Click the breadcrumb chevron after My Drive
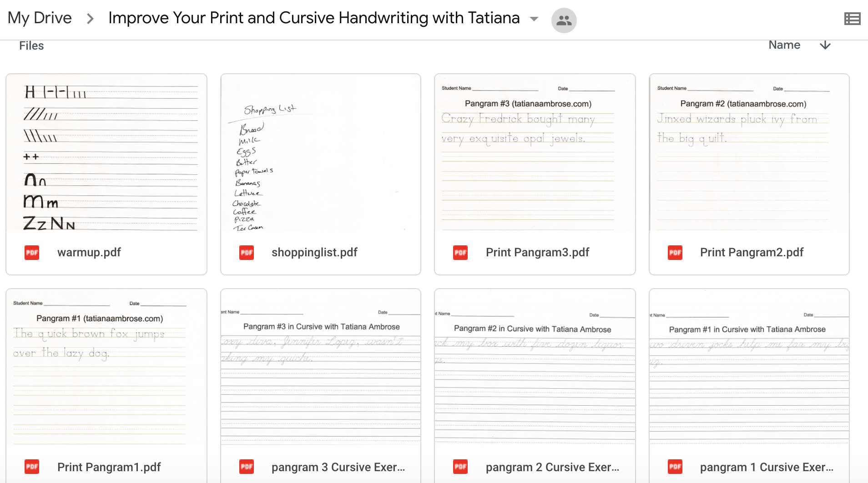868x483 pixels. tap(91, 19)
